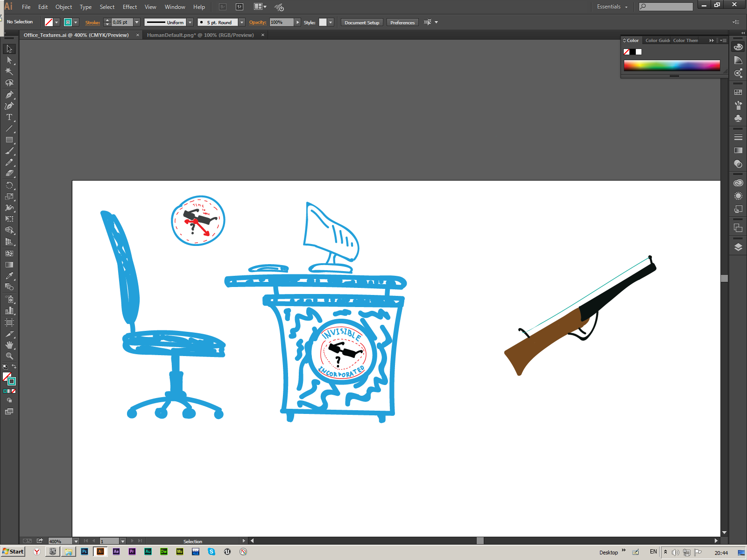This screenshot has height=560, width=747.
Task: Open Stroke panel link
Action: (x=92, y=22)
